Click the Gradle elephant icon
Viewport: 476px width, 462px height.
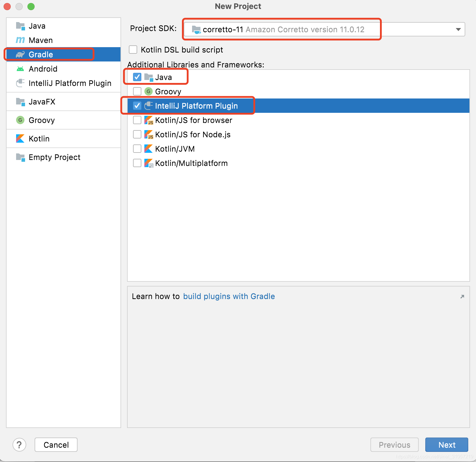20,54
